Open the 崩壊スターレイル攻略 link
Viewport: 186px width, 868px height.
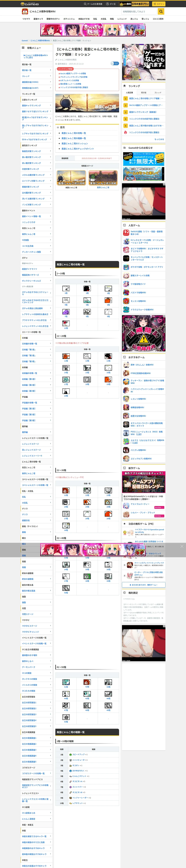pyautogui.click(x=140, y=275)
